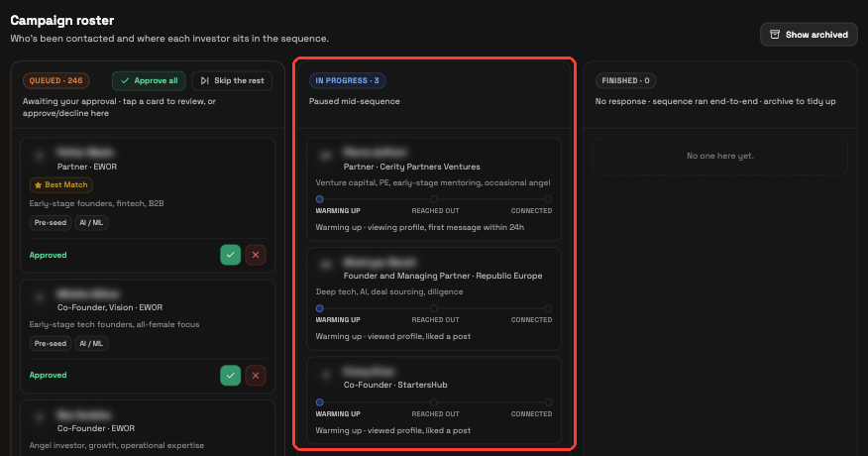Click the 'No one here yet.' placeholder

pyautogui.click(x=720, y=157)
